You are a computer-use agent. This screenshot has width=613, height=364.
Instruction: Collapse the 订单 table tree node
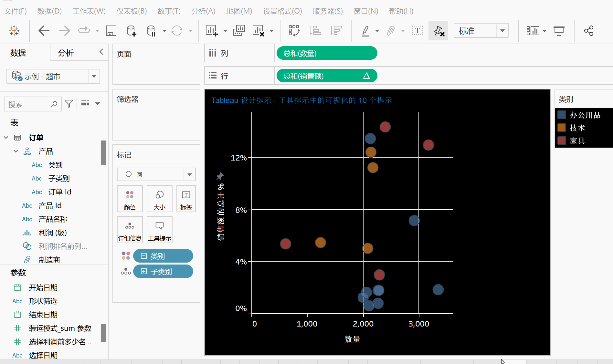[x=6, y=138]
